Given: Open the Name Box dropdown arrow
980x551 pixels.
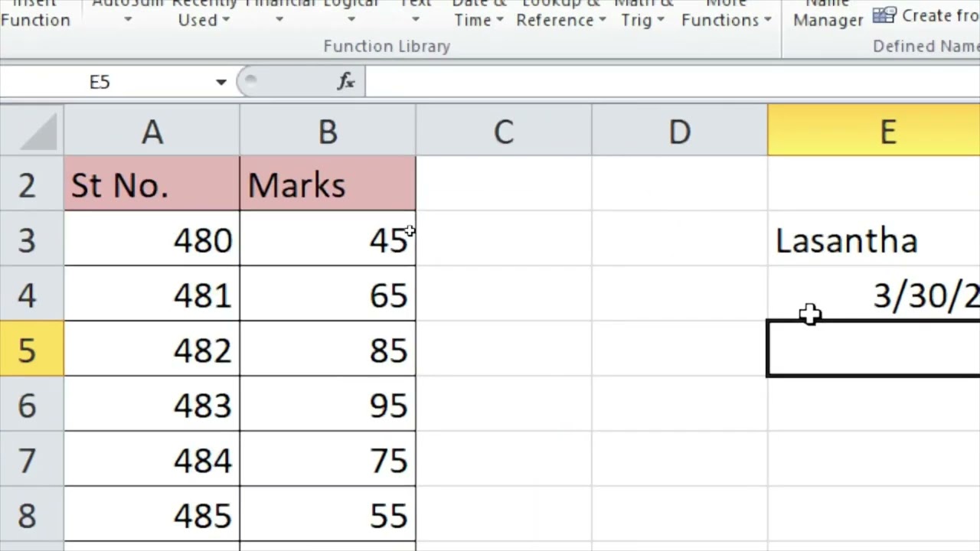Looking at the screenshot, I should (x=220, y=82).
